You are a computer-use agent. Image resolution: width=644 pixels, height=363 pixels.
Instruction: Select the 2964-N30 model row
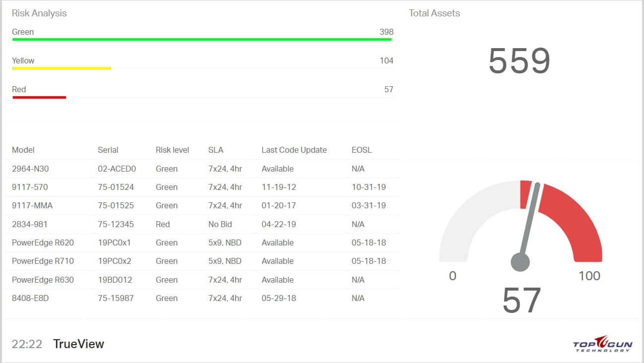202,169
